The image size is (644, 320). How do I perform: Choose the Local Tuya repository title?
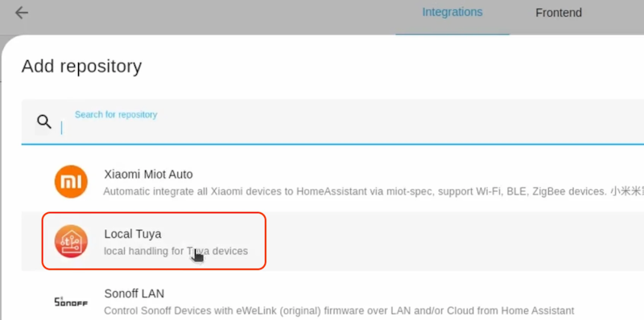(x=133, y=234)
